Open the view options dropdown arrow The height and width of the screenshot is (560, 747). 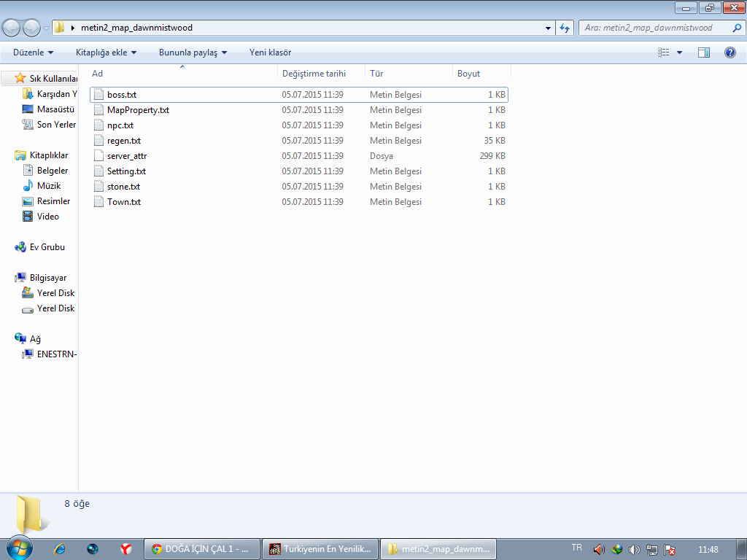pyautogui.click(x=679, y=52)
